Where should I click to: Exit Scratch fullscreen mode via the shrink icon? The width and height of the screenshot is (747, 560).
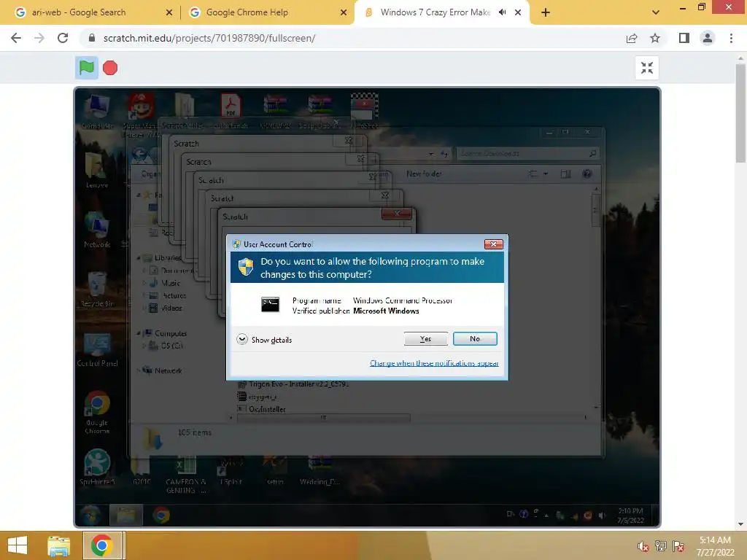pos(646,68)
